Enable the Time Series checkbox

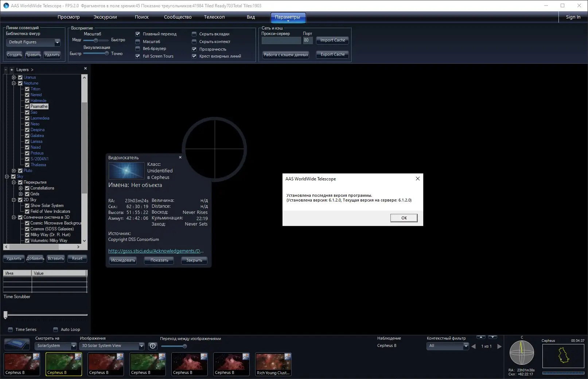[10, 329]
